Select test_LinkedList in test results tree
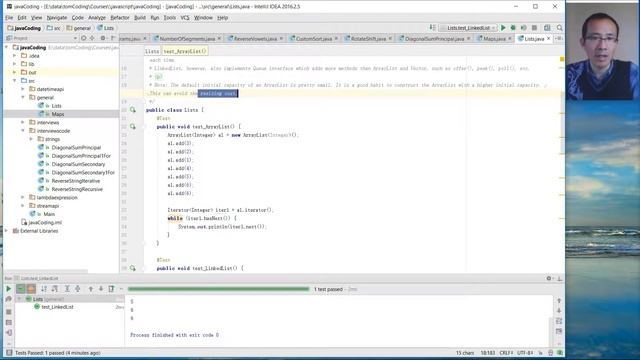This screenshot has height=360, width=640. pyautogui.click(x=57, y=307)
